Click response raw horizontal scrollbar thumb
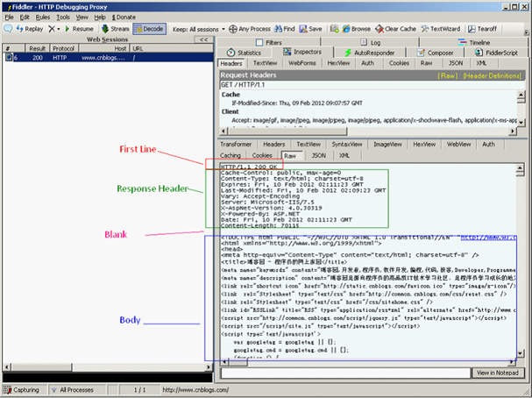The height and width of the screenshot is (398, 532). (x=238, y=362)
